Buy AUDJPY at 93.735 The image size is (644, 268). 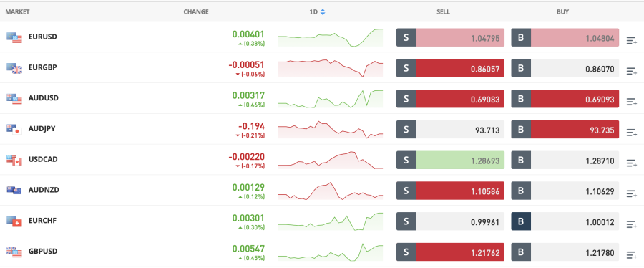(565, 130)
